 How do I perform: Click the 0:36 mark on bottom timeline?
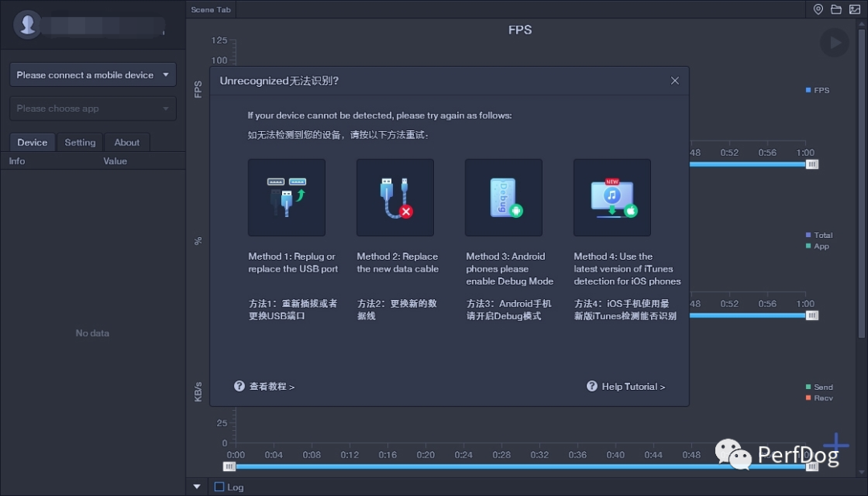pyautogui.click(x=577, y=454)
